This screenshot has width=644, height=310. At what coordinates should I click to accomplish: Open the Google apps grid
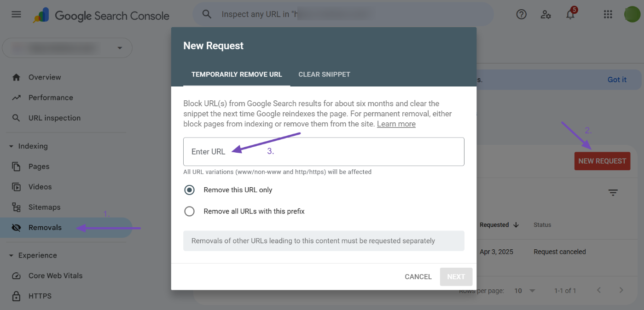(608, 15)
